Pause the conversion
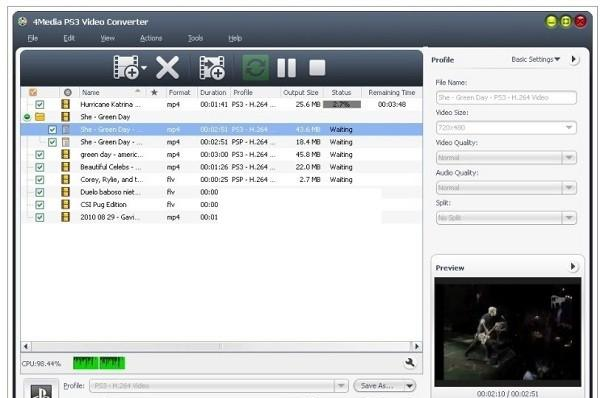Image resolution: width=600 pixels, height=398 pixels. [x=286, y=68]
